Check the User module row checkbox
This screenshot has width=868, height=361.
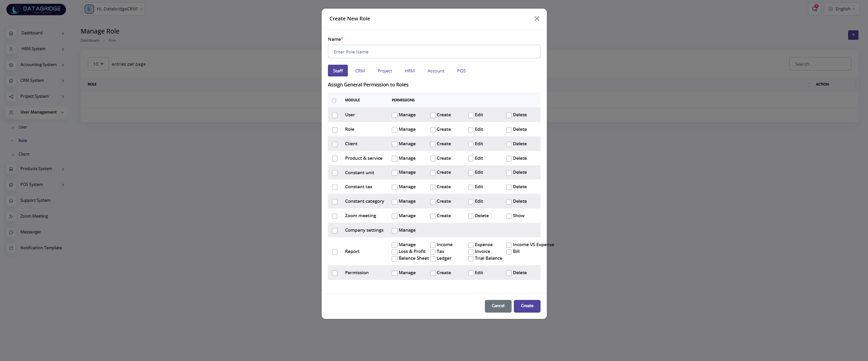335,115
